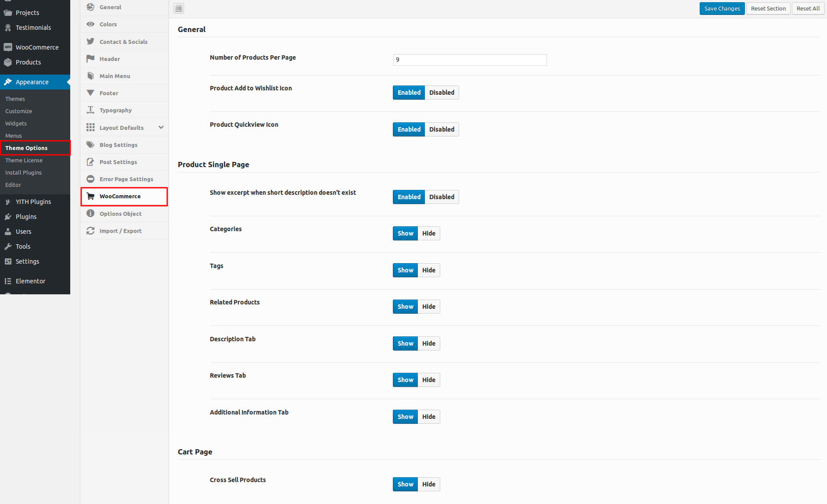Disable excerpt when short description doesn't exist
This screenshot has width=827, height=504.
tap(442, 197)
